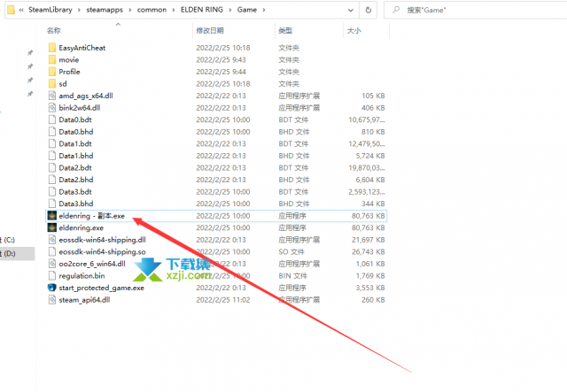Screen dimensions: 567x392
Task: Open the EasyAntiCheat folder icon
Action: point(52,48)
